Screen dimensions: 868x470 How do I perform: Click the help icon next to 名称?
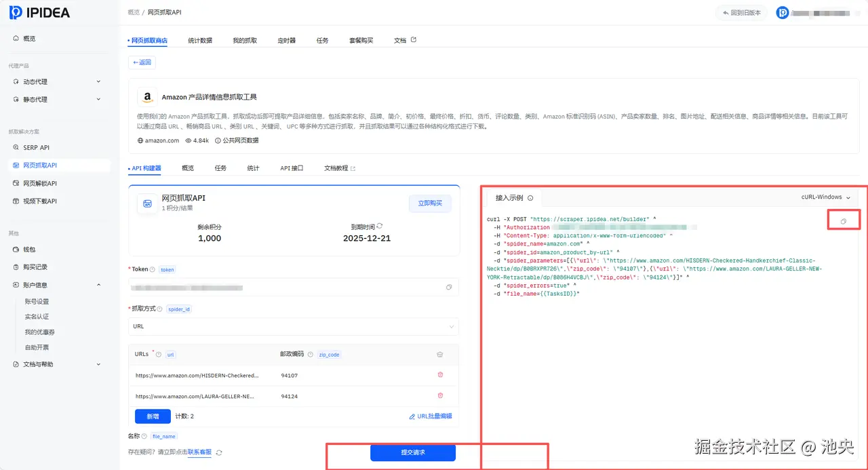pos(146,436)
